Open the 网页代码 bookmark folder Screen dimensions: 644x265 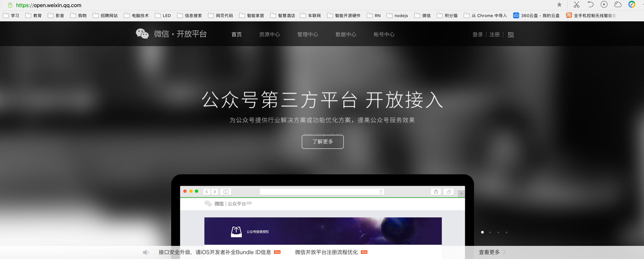221,16
